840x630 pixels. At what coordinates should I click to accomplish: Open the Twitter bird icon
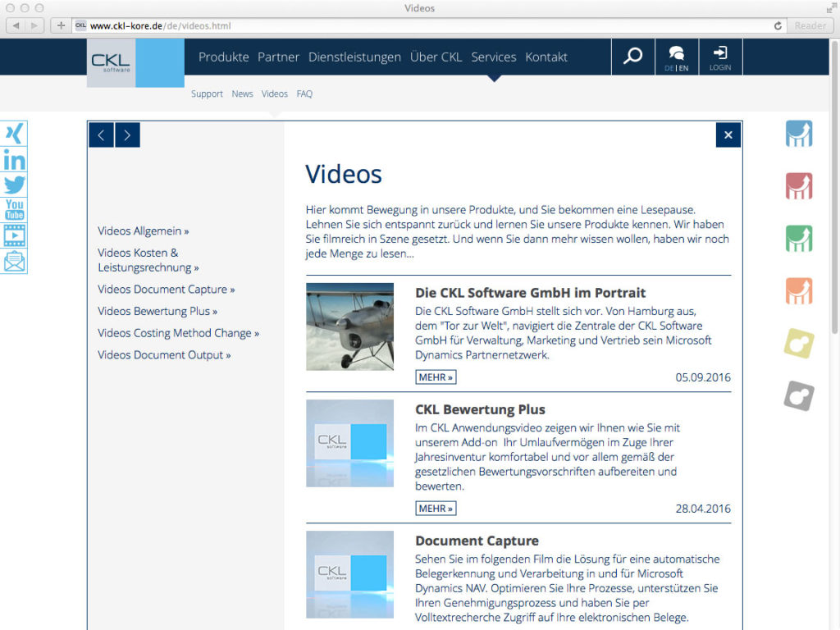click(14, 185)
